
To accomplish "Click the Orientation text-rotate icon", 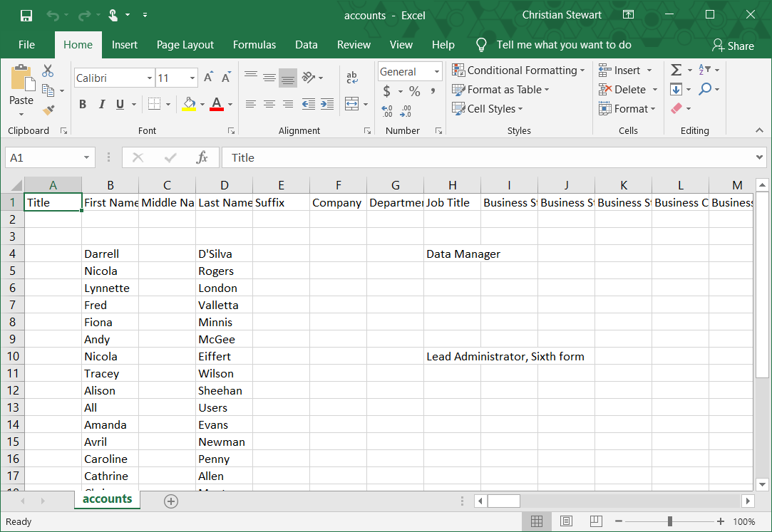I will [x=309, y=77].
